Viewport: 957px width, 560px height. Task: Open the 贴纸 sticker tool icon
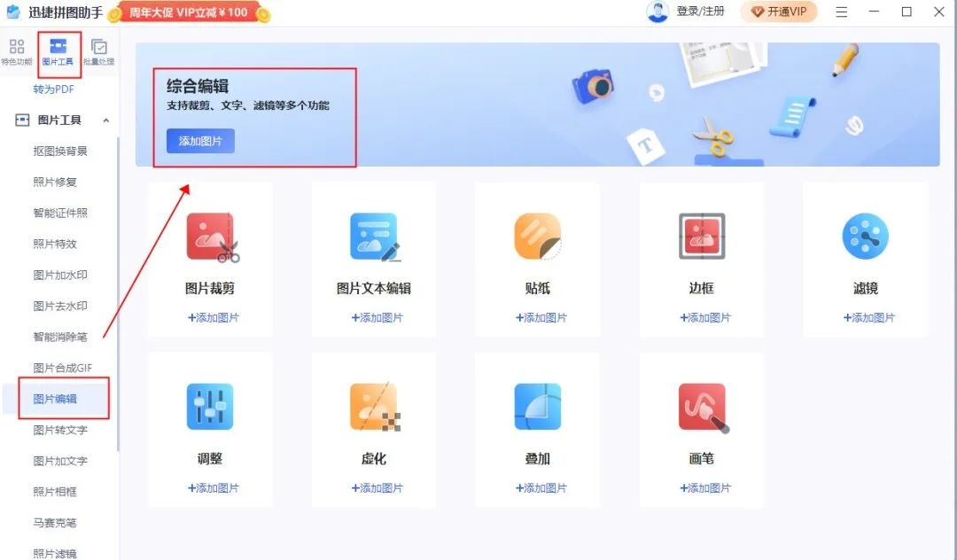(537, 235)
